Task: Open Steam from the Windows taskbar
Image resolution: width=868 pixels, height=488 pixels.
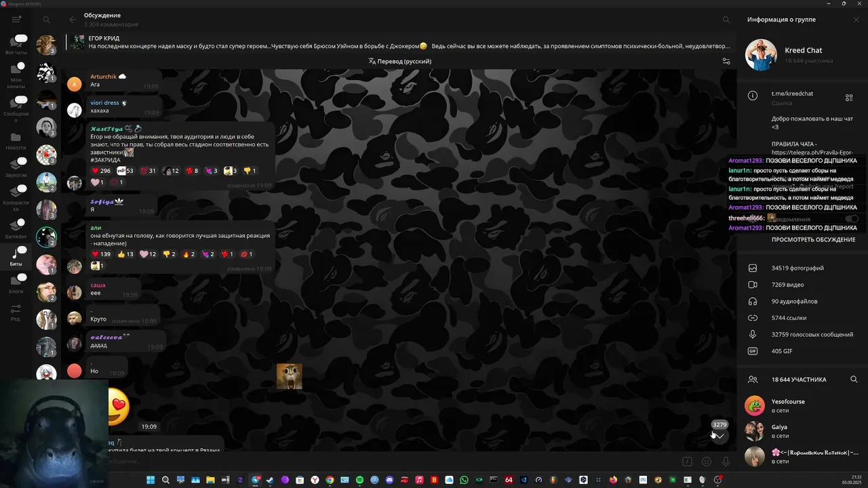Action: (x=270, y=480)
